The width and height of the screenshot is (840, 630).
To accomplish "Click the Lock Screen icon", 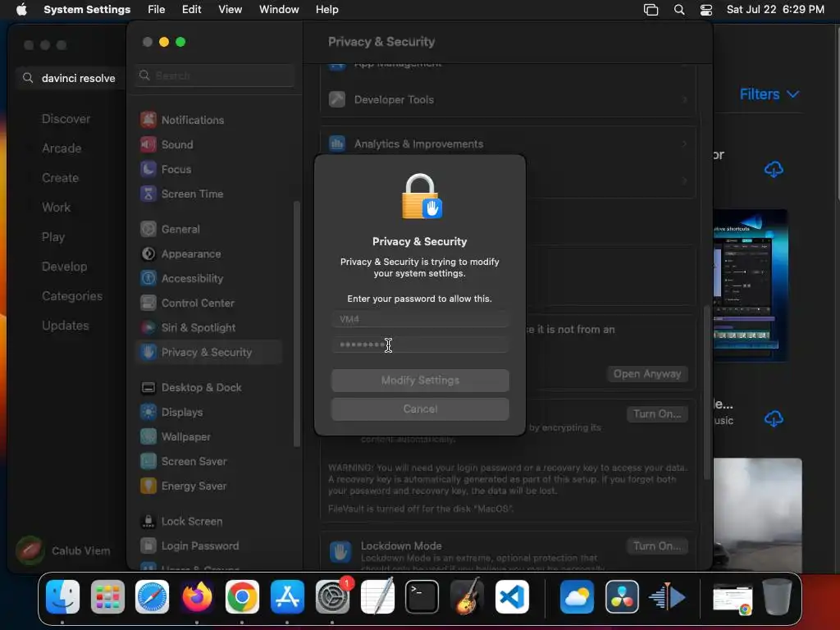I will (148, 521).
